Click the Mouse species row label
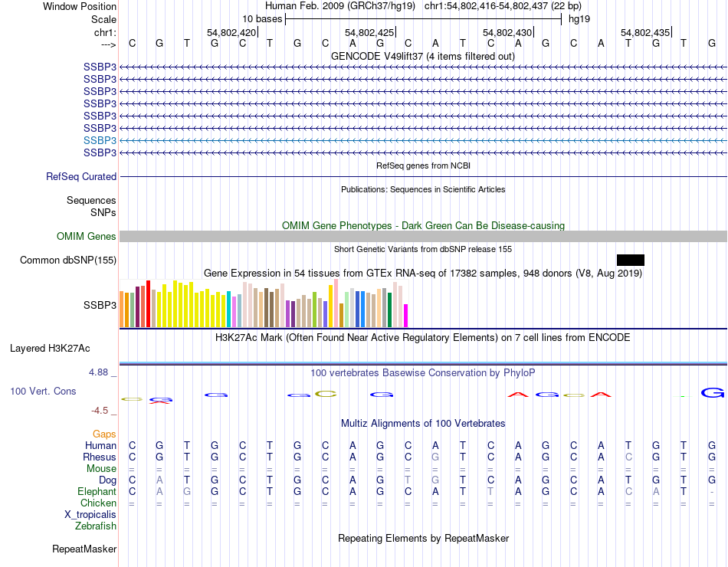Viewport: 728px width, 567px height. coord(101,469)
